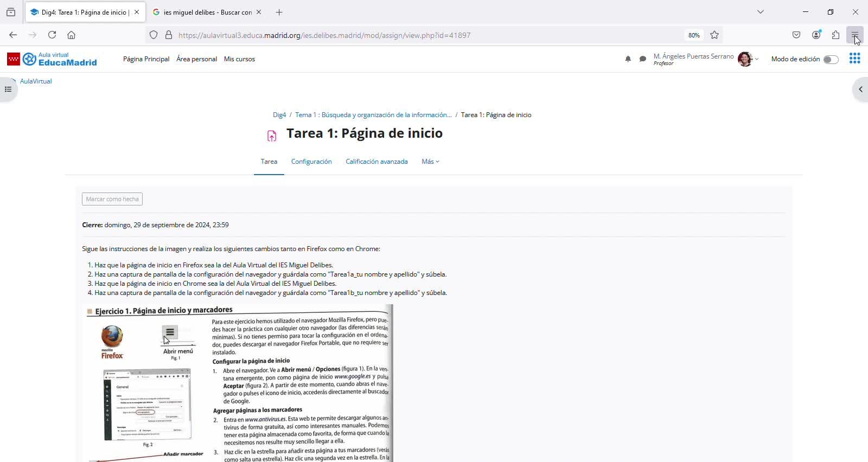Open recent browsing view (Firefox View)
This screenshot has height=462, width=868.
click(x=11, y=12)
